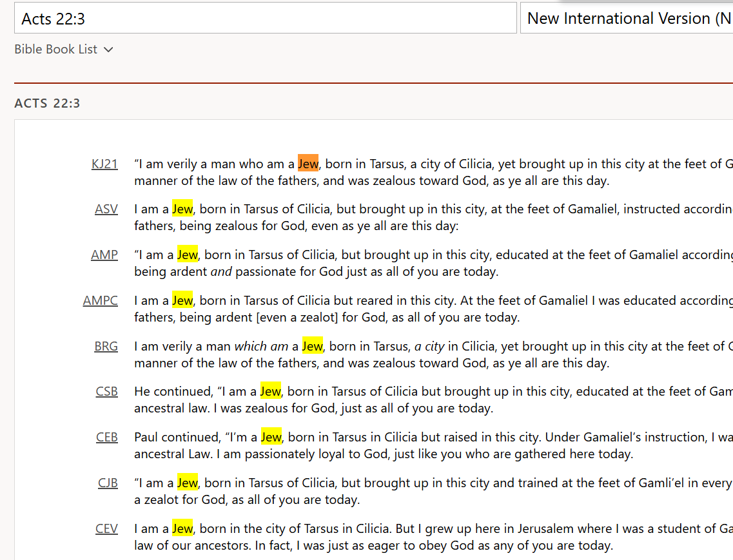This screenshot has width=733, height=560.
Task: Open the CEV translation link
Action: (107, 528)
